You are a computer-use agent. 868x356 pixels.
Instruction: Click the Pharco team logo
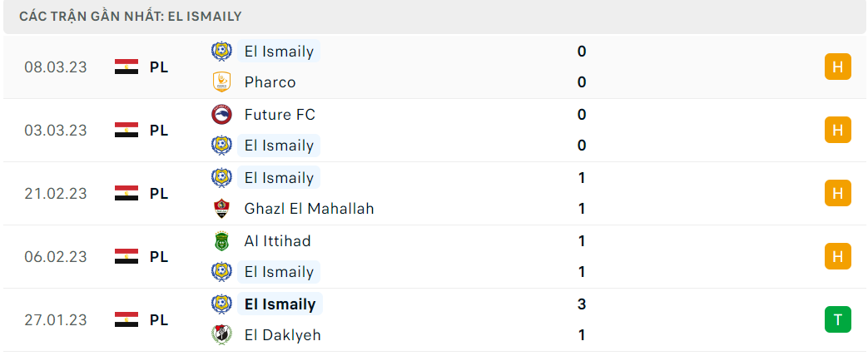click(x=221, y=82)
